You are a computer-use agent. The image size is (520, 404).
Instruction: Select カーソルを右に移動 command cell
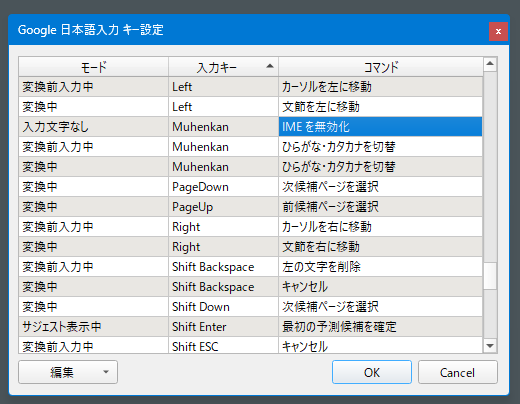tap(380, 227)
